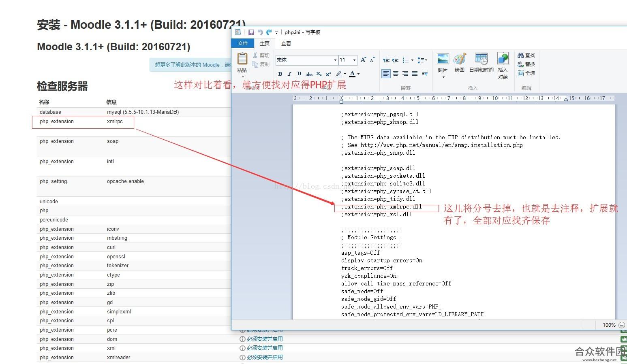The width and height of the screenshot is (627, 364).
Task: Click the right indent marker on ruler
Action: tap(566, 100)
